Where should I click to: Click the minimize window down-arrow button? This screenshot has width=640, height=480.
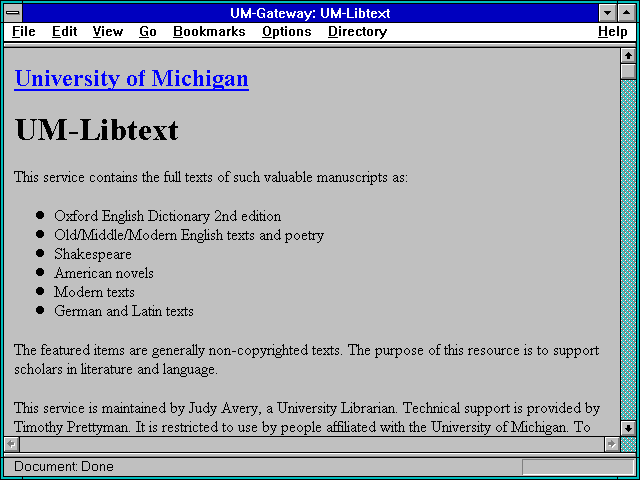tap(607, 13)
